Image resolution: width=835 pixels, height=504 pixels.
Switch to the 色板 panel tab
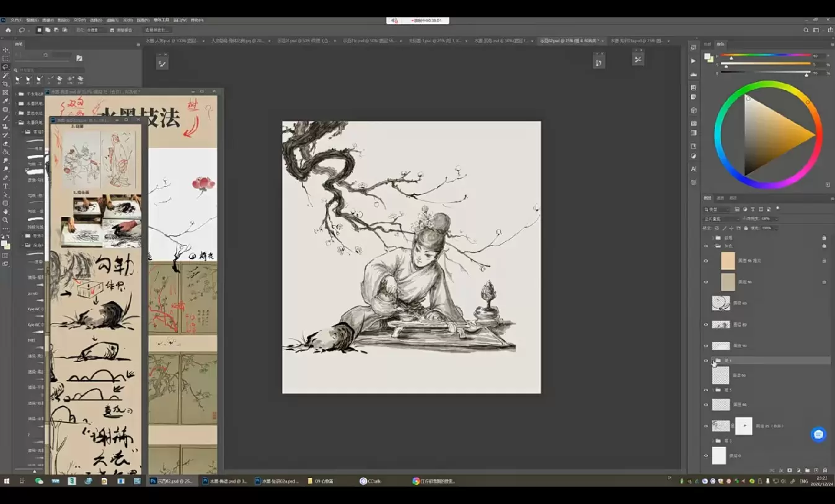[707, 45]
